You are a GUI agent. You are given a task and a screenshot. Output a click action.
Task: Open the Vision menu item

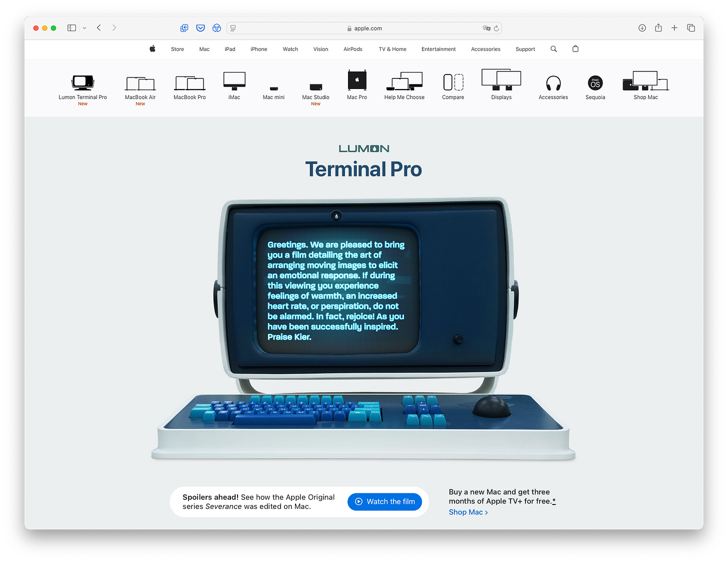[321, 49]
